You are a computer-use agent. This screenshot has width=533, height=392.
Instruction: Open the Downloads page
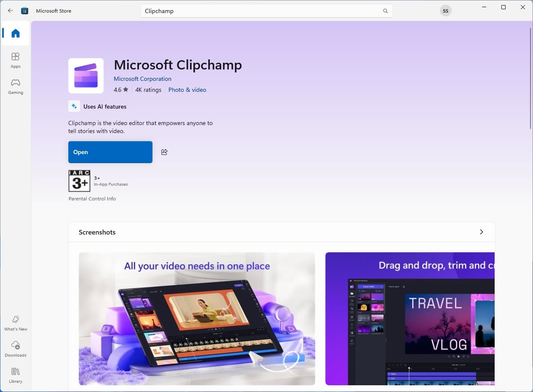pyautogui.click(x=16, y=349)
